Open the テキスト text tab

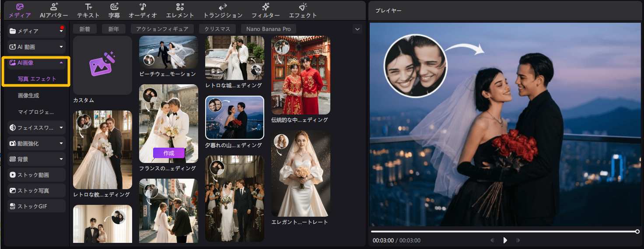point(88,10)
